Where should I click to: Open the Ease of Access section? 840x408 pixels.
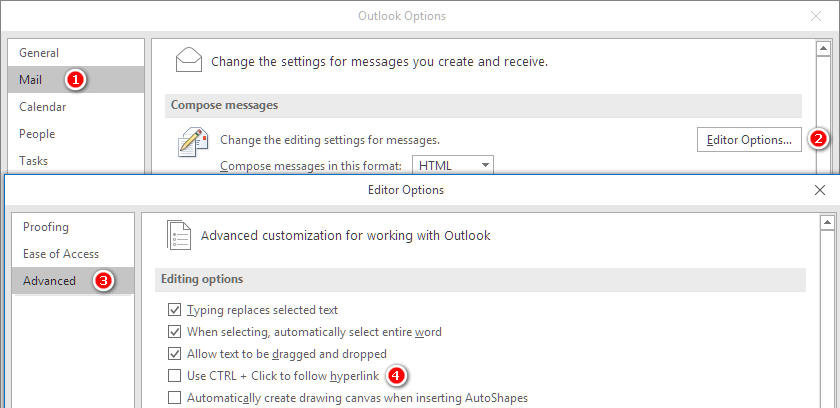click(x=73, y=254)
